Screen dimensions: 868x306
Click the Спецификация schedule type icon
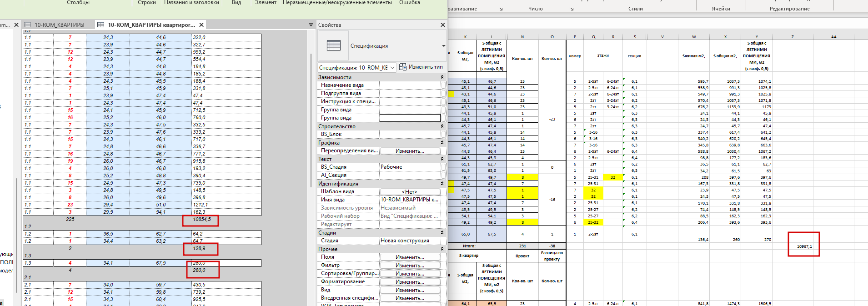334,45
